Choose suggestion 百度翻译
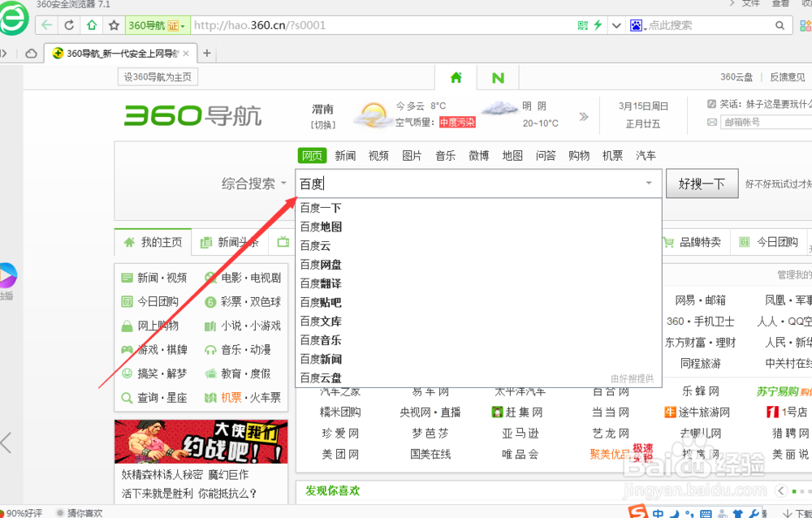Viewport: 812px width, 518px height. [x=478, y=283]
